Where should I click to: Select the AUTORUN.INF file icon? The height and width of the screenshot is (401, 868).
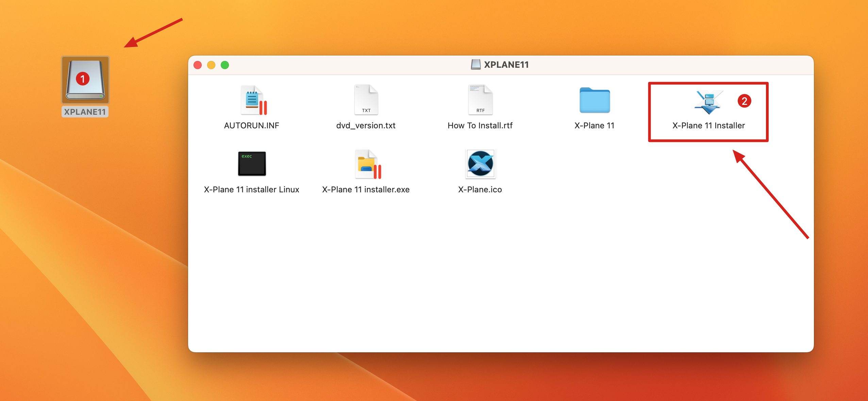[252, 100]
